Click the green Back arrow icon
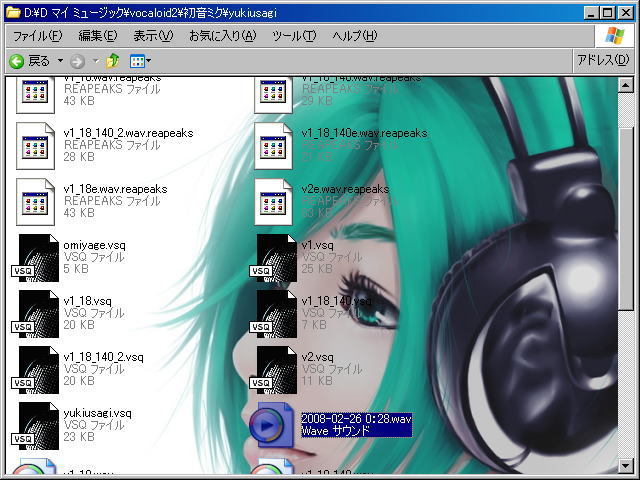The image size is (640, 480). [x=17, y=62]
